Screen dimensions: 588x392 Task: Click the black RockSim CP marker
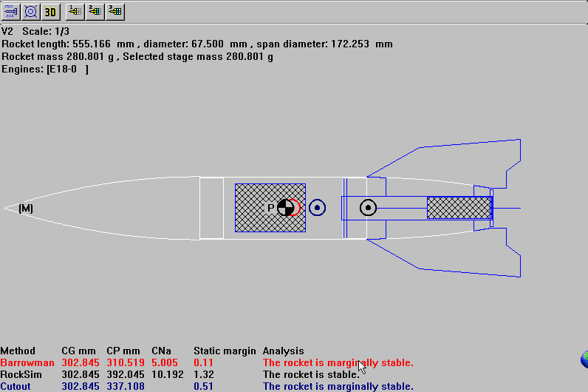[368, 208]
